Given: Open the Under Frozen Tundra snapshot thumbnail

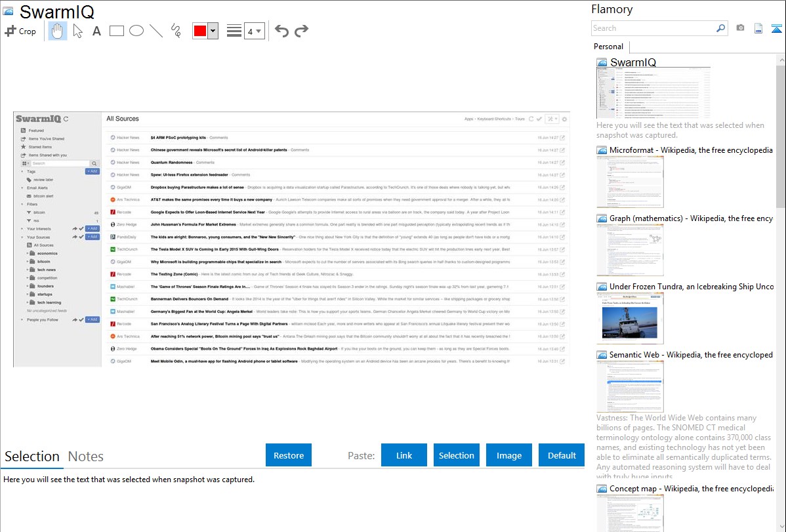Looking at the screenshot, I should click(630, 318).
